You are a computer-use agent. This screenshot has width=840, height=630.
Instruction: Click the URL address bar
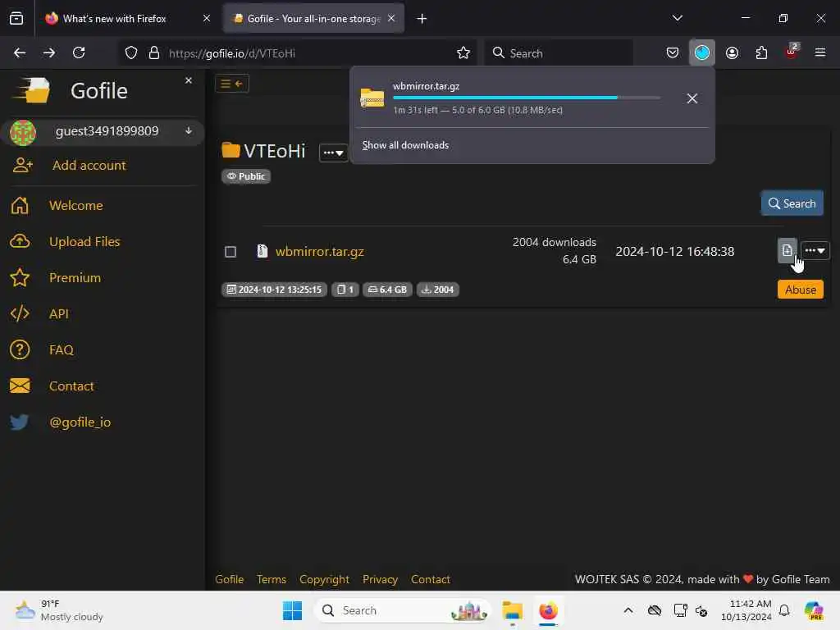click(x=295, y=53)
